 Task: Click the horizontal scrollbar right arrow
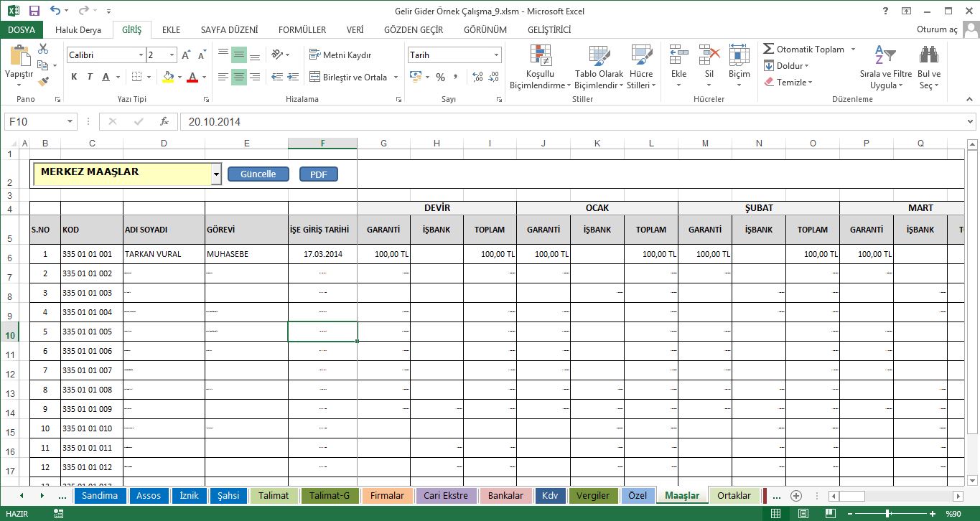958,496
